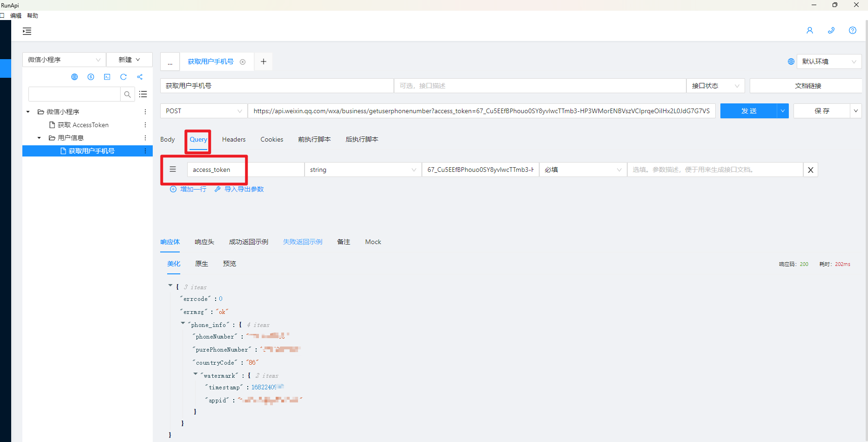Save the API with 保存

pos(822,111)
